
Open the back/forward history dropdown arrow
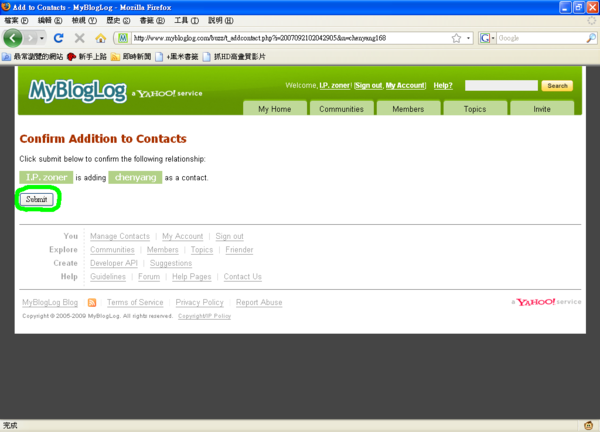coord(42,38)
